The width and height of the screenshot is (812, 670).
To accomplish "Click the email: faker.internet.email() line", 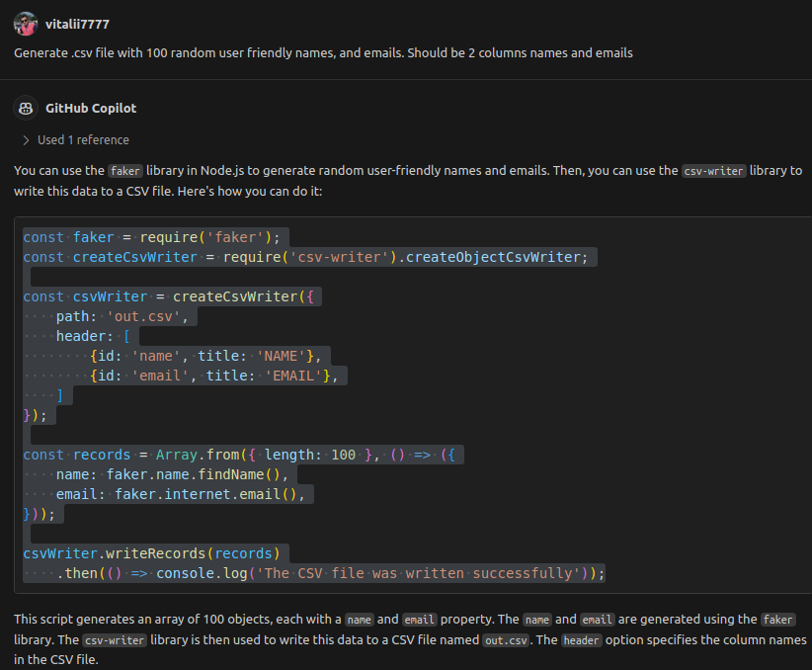I will pos(180,494).
